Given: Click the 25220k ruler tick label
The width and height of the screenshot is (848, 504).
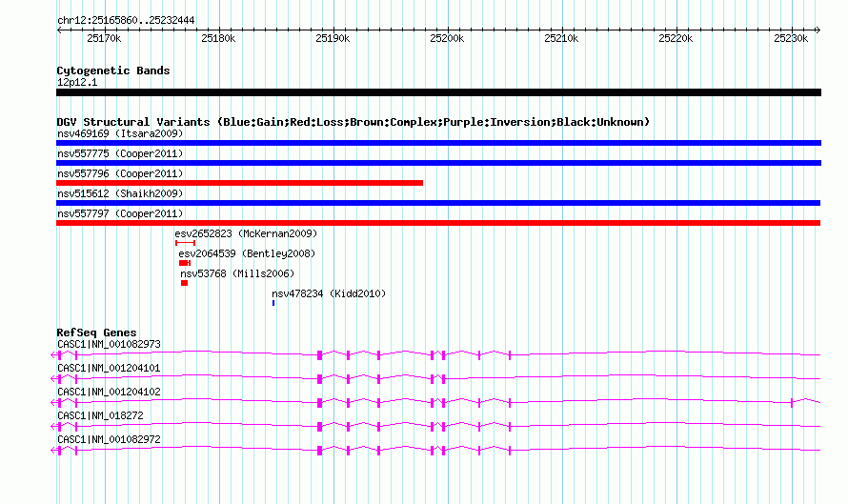Looking at the screenshot, I should pos(676,38).
